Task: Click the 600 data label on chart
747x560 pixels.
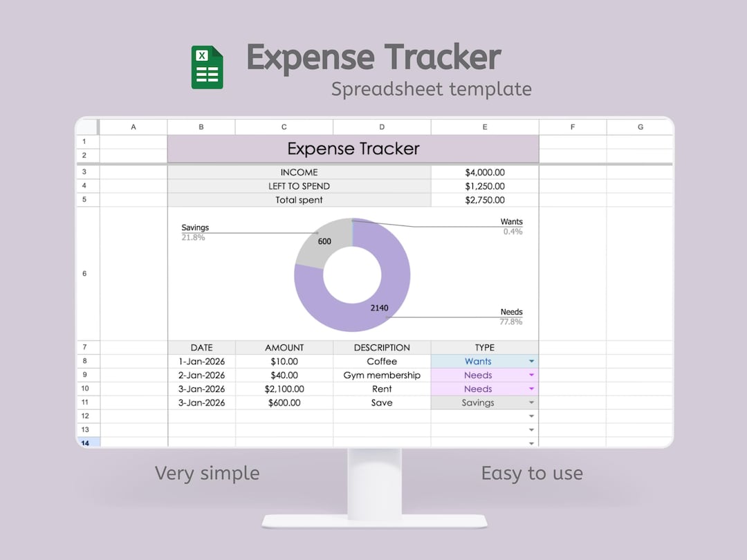Action: (324, 241)
